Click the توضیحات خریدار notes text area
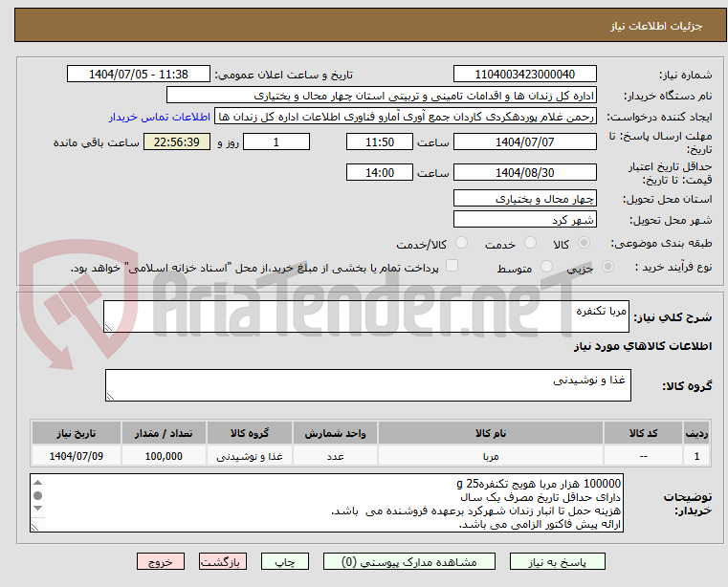728x587 pixels. coord(326,503)
